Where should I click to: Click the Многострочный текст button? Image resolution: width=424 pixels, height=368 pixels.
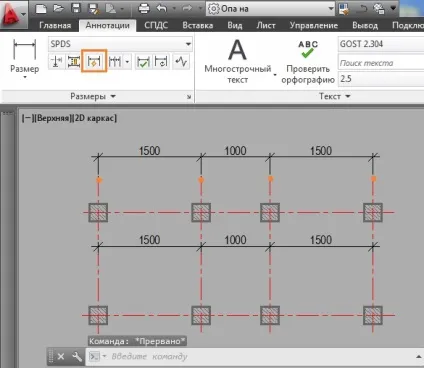tap(237, 61)
